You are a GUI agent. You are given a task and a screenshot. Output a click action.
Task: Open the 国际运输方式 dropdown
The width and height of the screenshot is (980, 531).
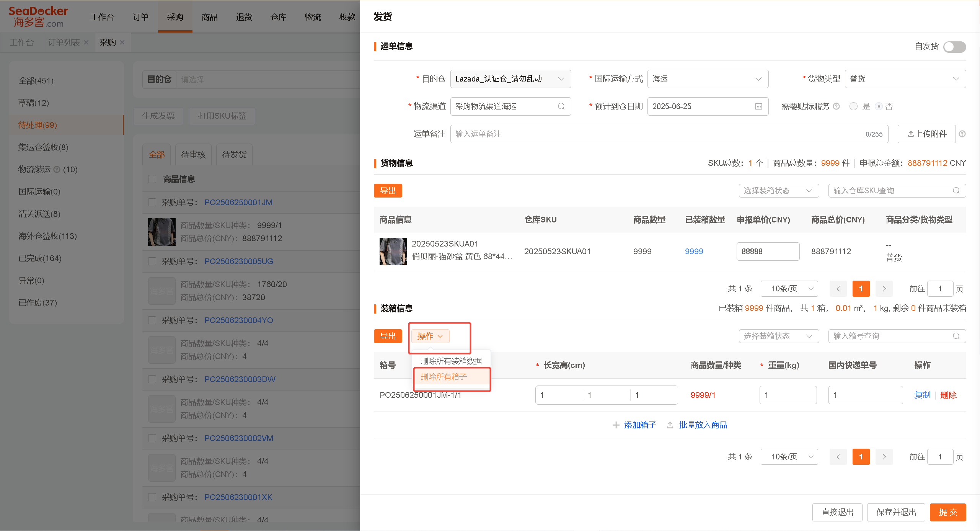click(x=708, y=79)
